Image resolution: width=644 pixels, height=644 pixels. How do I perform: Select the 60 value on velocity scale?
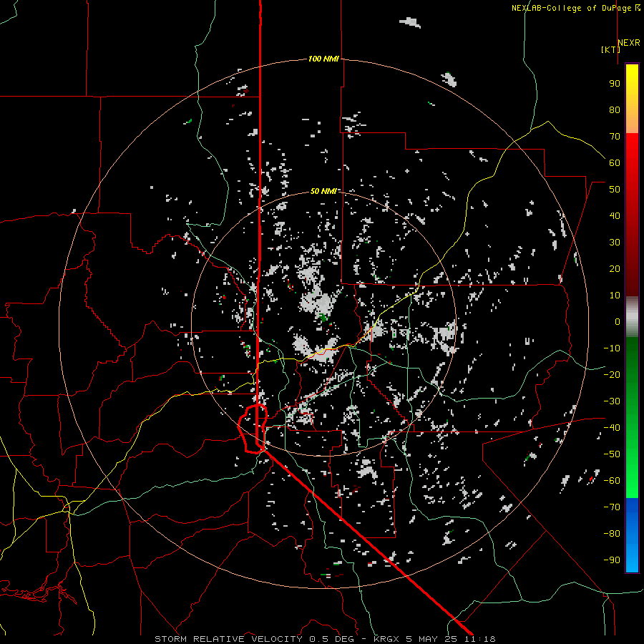tap(615, 163)
